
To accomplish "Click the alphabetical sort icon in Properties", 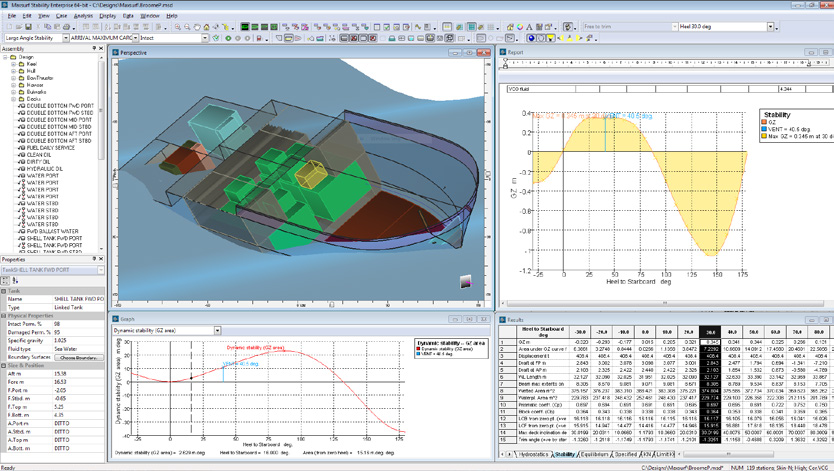I will [x=15, y=280].
